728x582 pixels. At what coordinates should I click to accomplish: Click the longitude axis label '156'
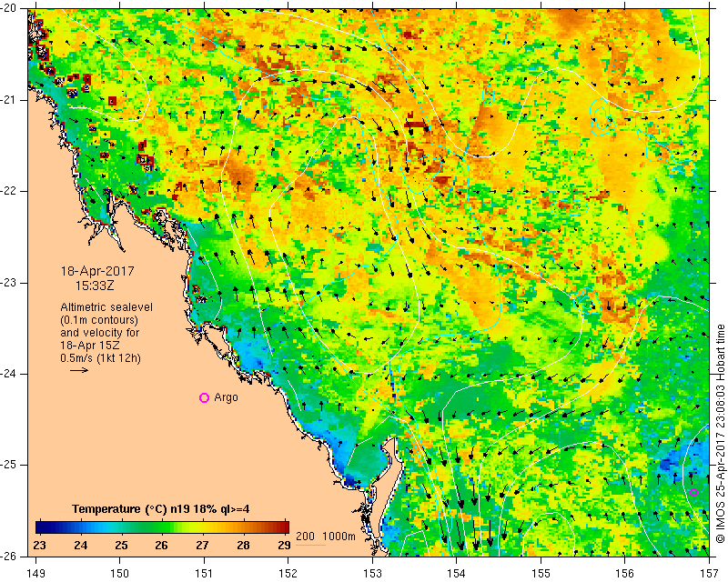pos(625,573)
